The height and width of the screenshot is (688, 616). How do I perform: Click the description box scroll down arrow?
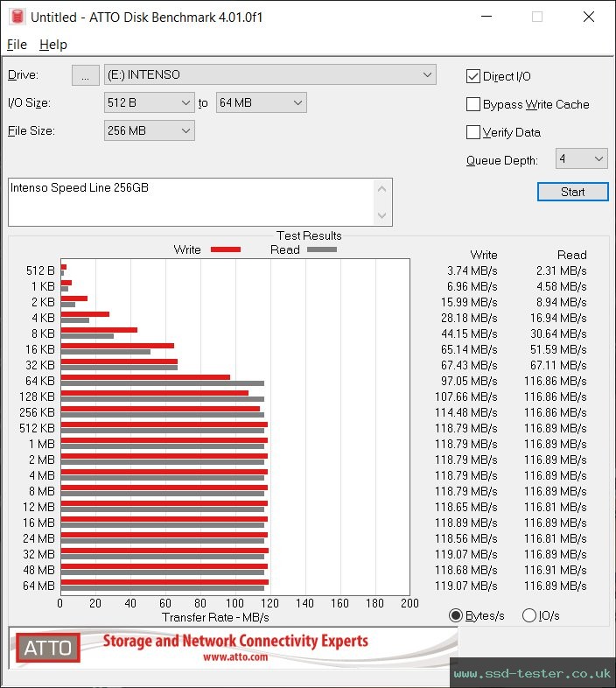click(x=381, y=215)
